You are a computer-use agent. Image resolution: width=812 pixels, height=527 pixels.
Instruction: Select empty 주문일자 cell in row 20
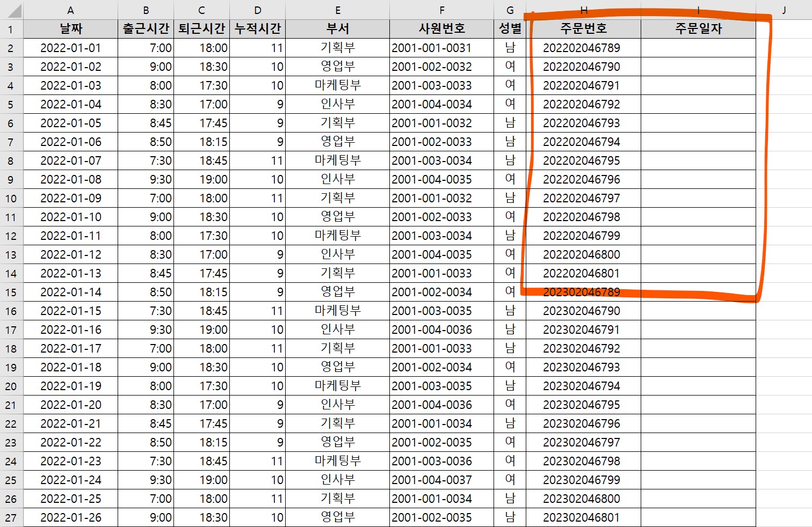(699, 386)
